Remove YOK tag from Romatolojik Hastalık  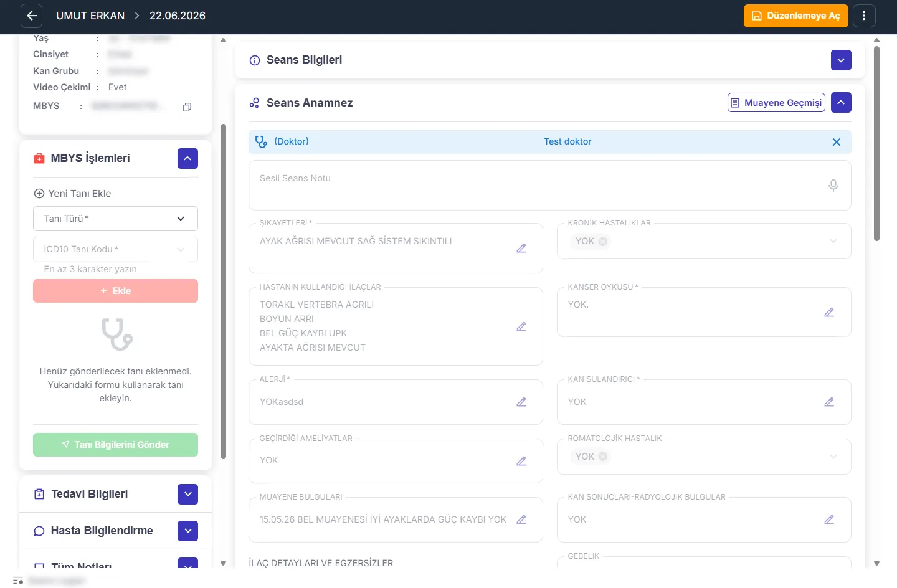[x=603, y=457]
